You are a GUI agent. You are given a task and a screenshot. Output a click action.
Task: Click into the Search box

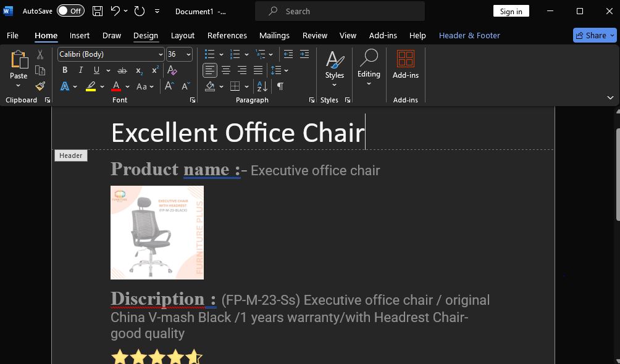[340, 11]
